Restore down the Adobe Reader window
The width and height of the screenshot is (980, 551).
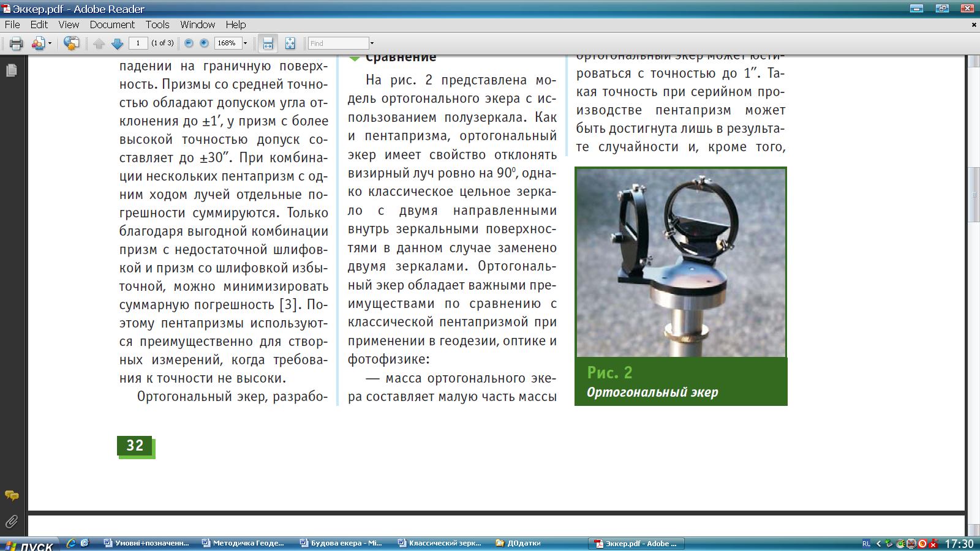coord(942,9)
